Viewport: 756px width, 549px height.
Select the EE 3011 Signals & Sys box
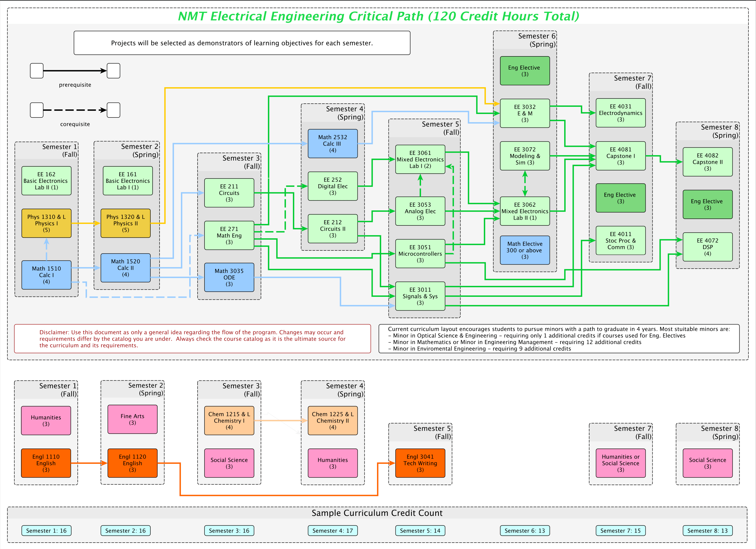[420, 296]
